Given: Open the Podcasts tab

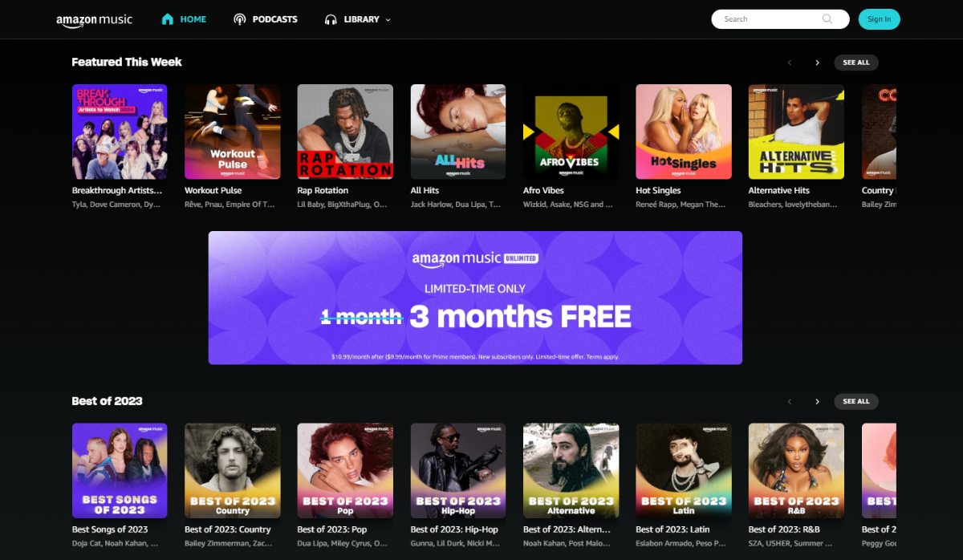Looking at the screenshot, I should tap(265, 19).
